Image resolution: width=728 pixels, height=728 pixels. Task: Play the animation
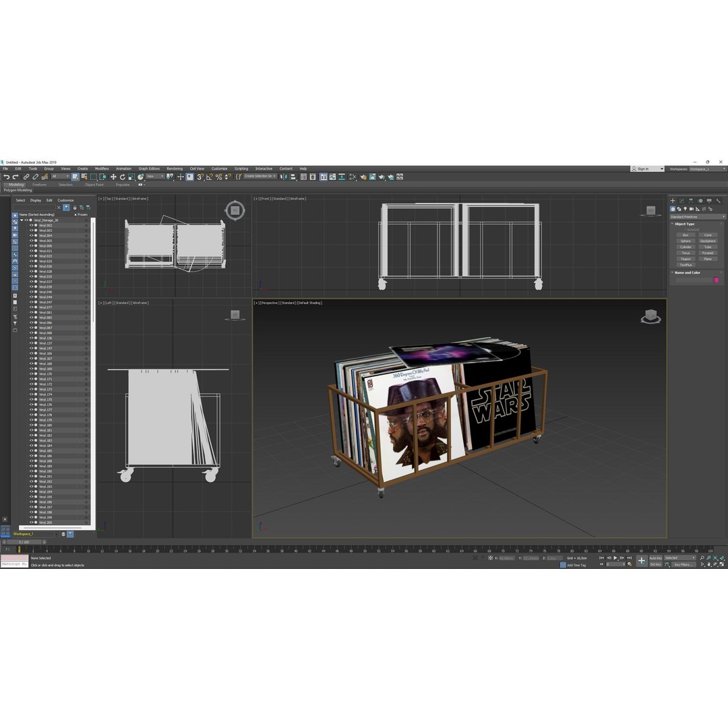(x=615, y=558)
